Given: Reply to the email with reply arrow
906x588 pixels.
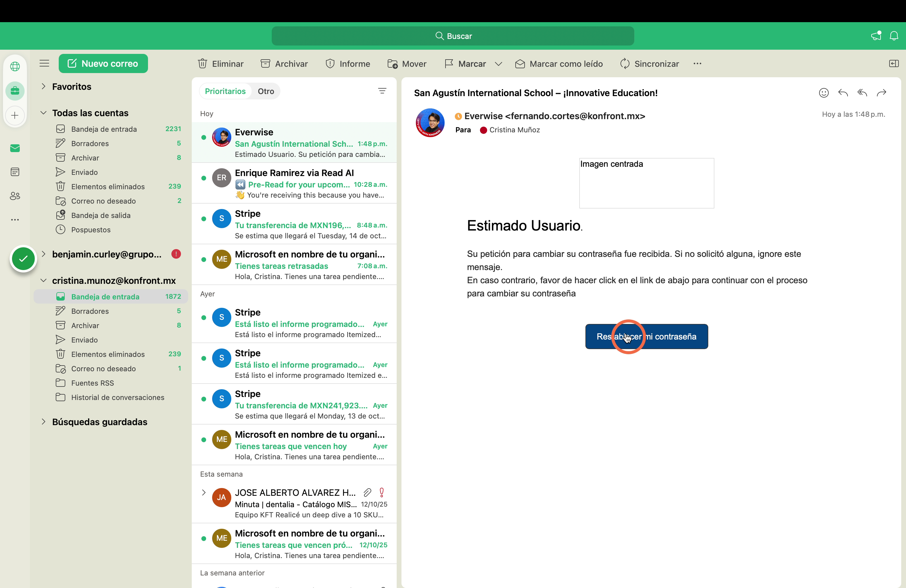Looking at the screenshot, I should click(843, 93).
